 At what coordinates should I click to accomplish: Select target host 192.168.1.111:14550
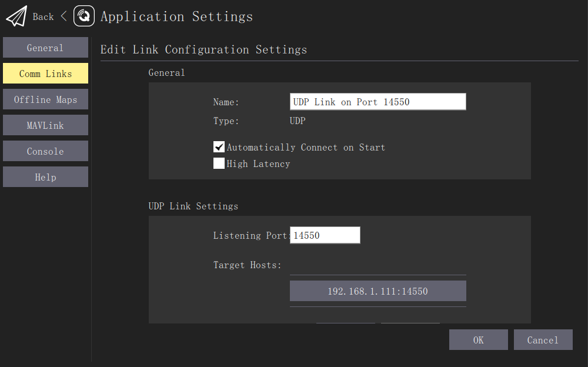point(377,291)
